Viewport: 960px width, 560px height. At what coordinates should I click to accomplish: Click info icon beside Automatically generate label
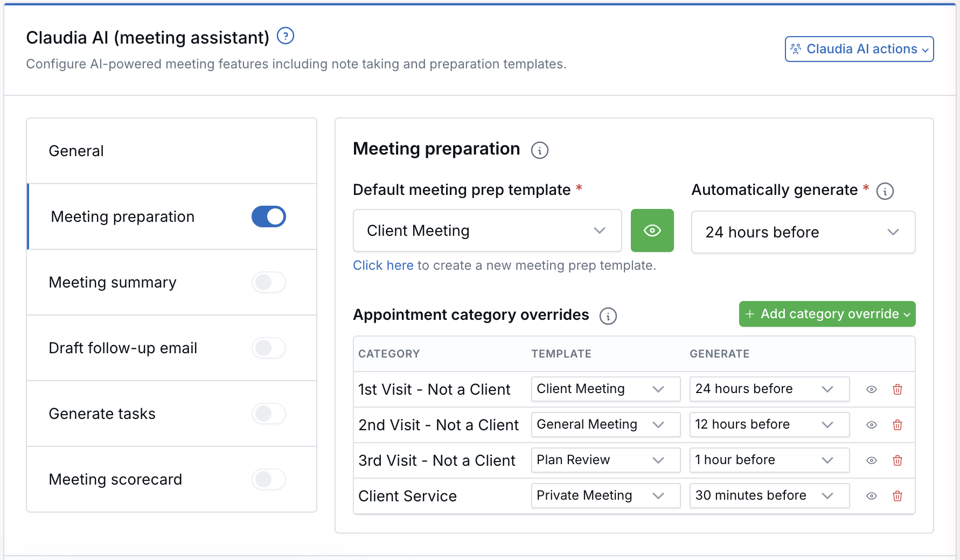[x=885, y=191]
